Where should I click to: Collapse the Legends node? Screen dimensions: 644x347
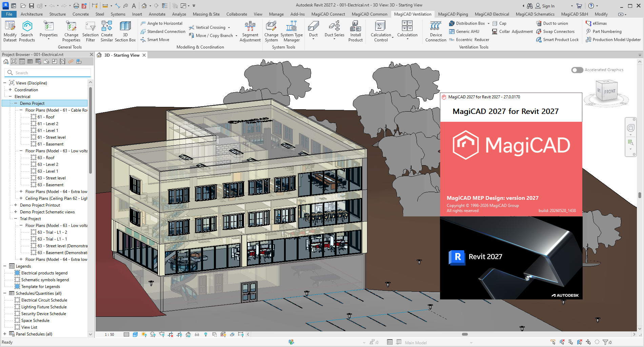click(x=5, y=266)
